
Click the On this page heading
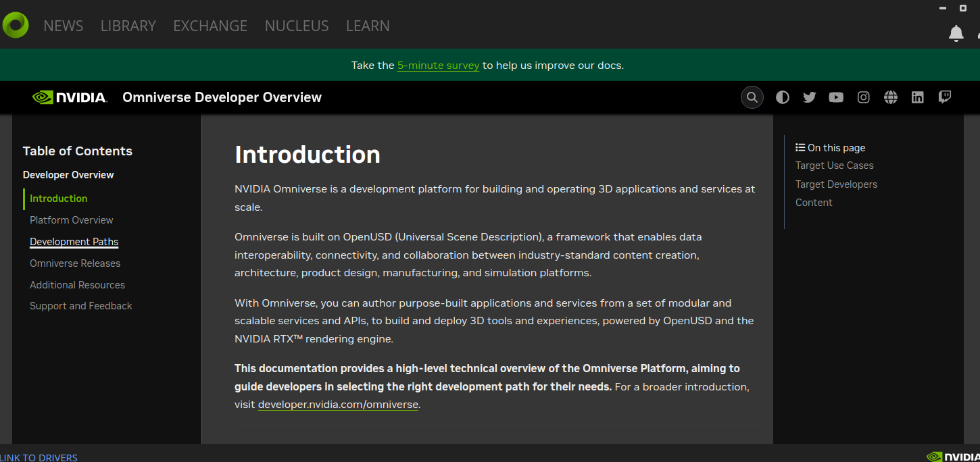tap(831, 148)
